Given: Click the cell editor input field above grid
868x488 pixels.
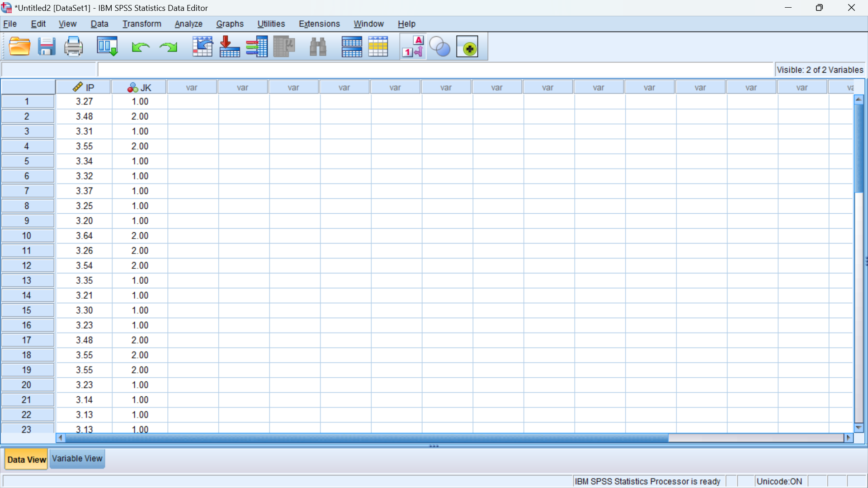Looking at the screenshot, I should point(435,70).
